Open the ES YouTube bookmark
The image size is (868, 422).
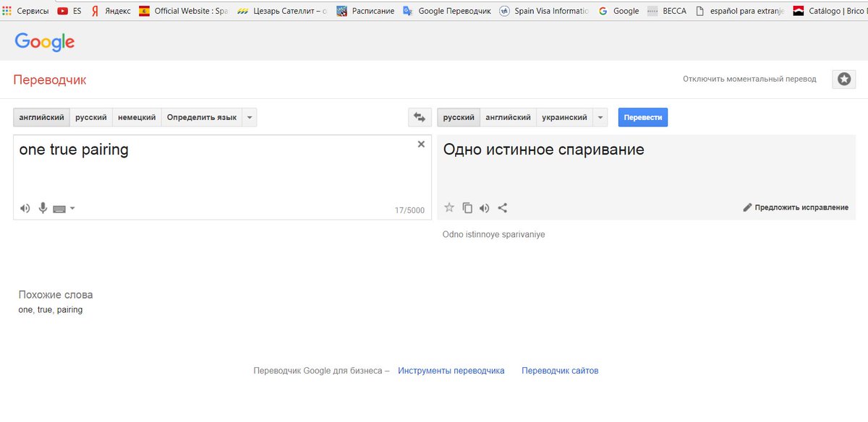(69, 11)
